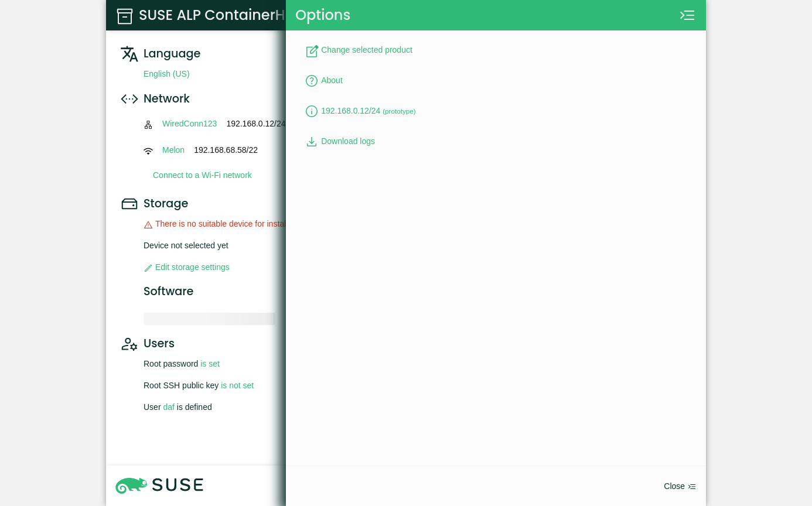
Task: Click the 'daf' user link
Action: [x=169, y=407]
